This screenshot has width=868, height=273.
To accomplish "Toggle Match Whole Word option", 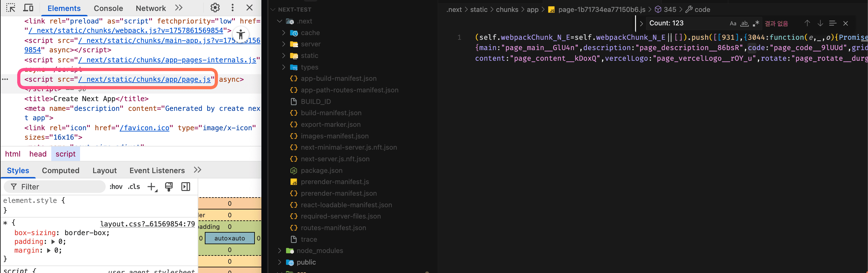I will [744, 23].
